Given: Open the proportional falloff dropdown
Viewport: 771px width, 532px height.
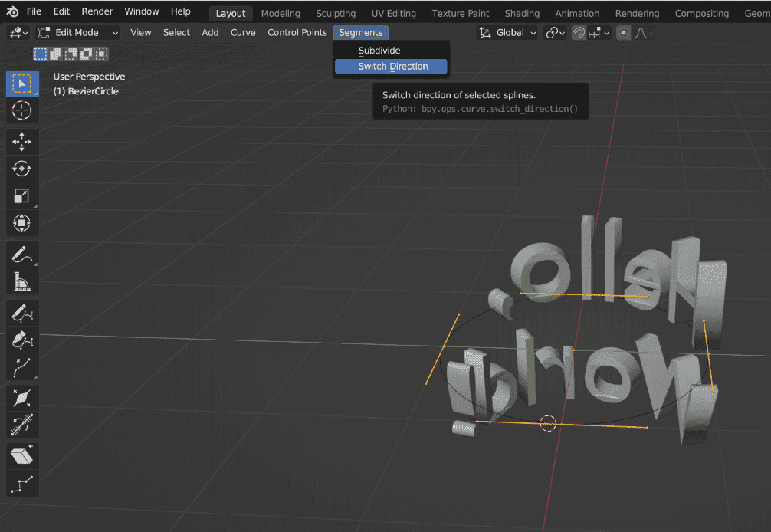Looking at the screenshot, I should [x=644, y=33].
